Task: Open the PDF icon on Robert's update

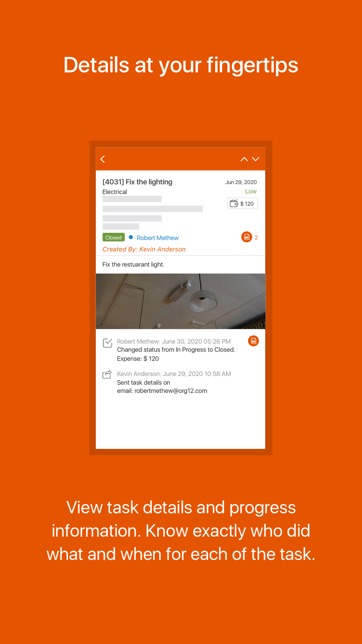Action: point(253,341)
